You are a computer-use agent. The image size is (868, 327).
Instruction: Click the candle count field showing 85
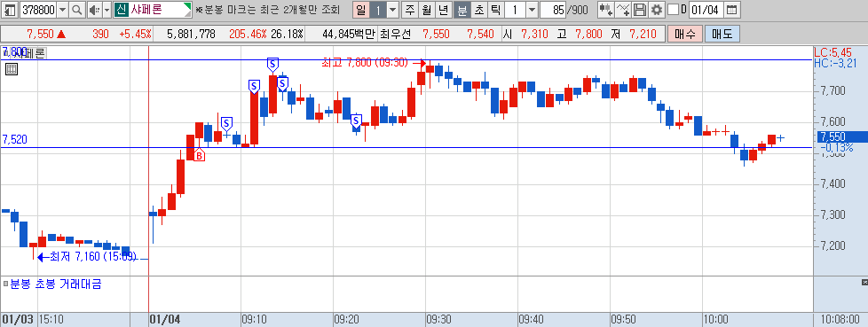point(552,10)
